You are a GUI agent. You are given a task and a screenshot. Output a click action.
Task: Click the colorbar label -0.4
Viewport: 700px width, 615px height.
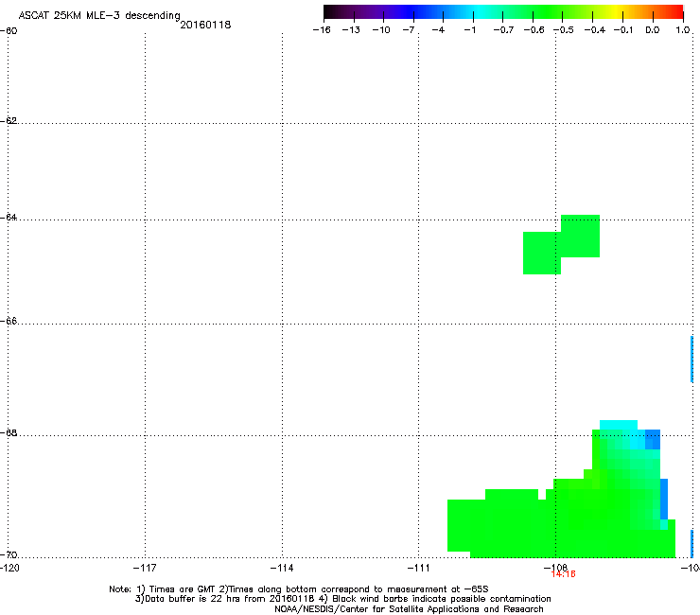[x=595, y=30]
